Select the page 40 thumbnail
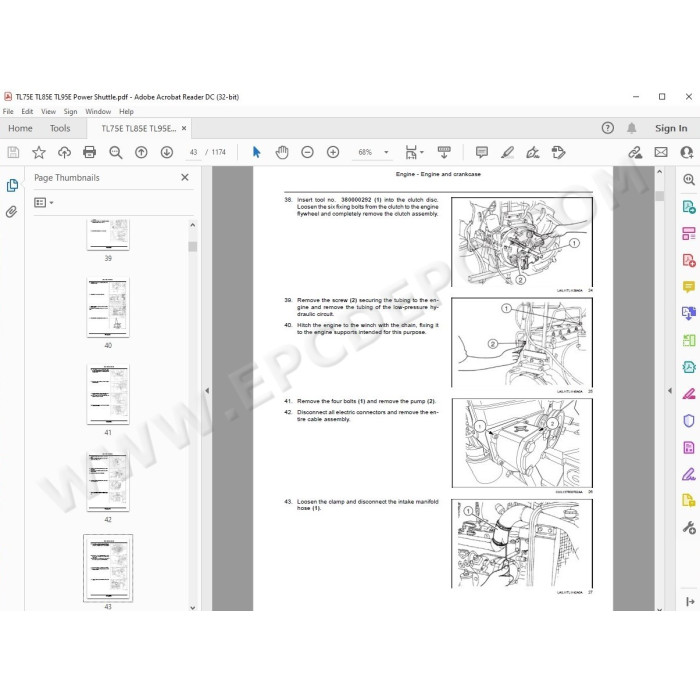Image resolution: width=700 pixels, height=700 pixels. click(x=108, y=307)
